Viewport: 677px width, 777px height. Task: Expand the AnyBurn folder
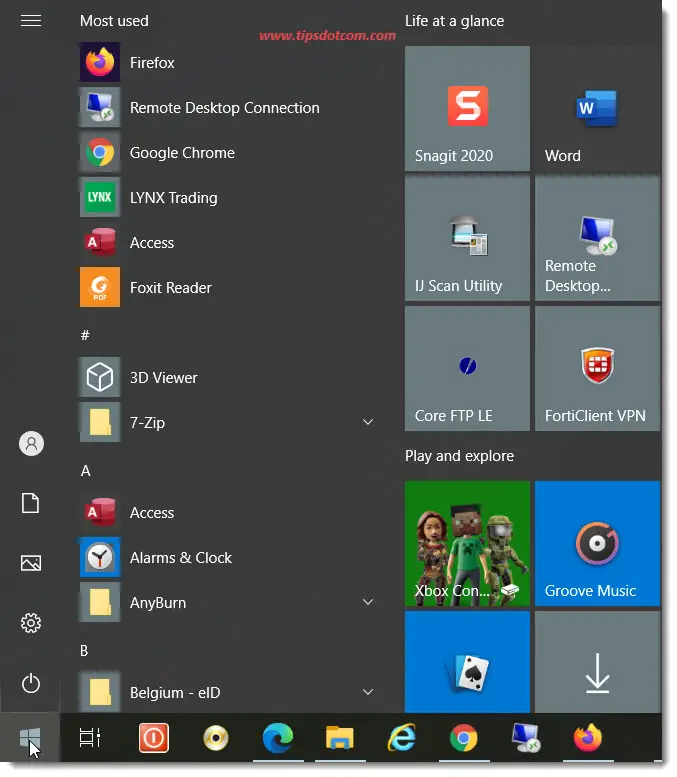pos(368,602)
